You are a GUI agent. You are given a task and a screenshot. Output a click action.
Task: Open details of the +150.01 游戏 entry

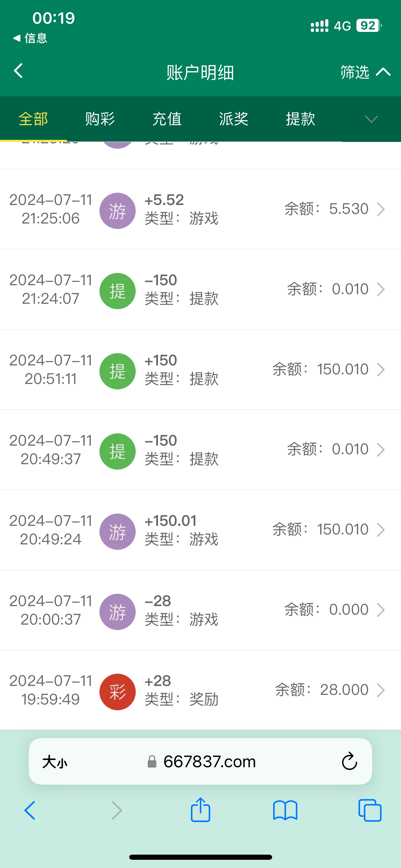click(380, 530)
